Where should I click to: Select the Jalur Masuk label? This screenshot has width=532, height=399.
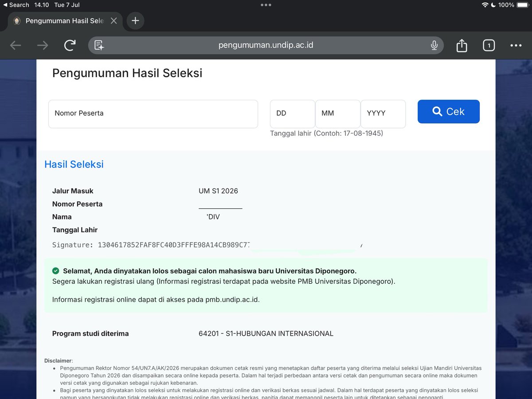pos(73,191)
